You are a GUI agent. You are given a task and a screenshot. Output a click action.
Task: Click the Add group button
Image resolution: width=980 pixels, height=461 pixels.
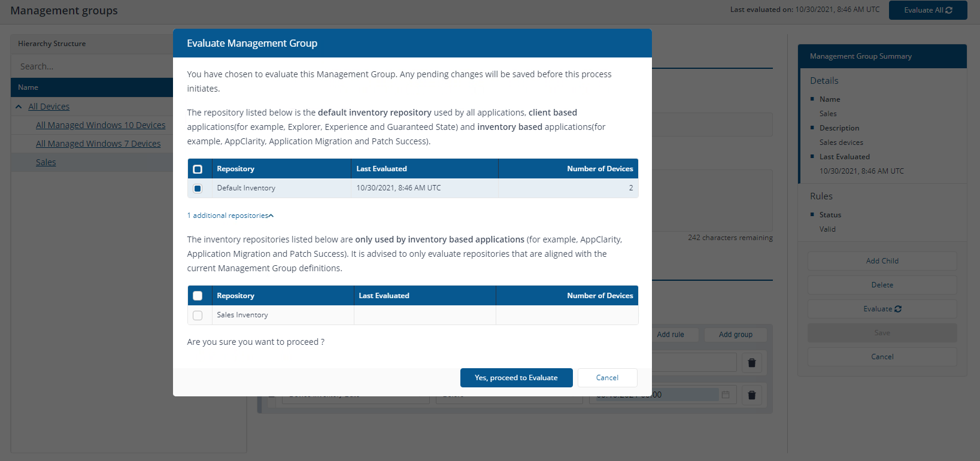click(x=735, y=335)
